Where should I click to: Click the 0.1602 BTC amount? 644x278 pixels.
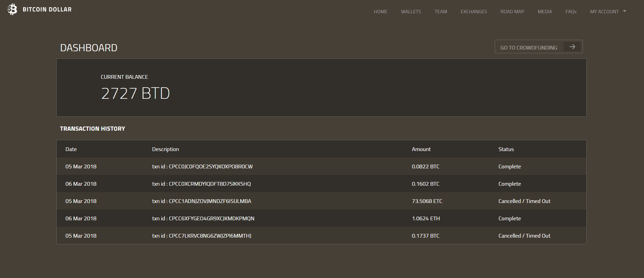coord(425,184)
